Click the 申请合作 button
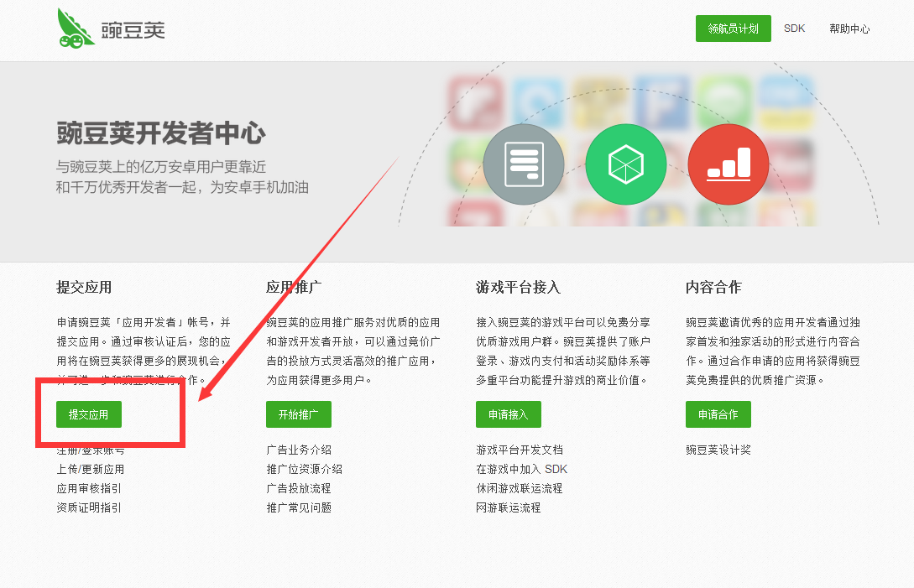Viewport: 914px width, 588px height. pos(718,414)
